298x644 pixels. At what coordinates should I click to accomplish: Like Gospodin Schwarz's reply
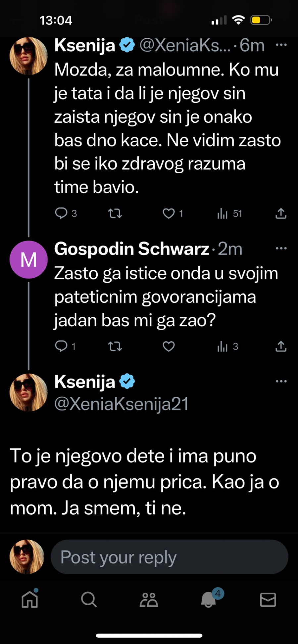pyautogui.click(x=169, y=346)
